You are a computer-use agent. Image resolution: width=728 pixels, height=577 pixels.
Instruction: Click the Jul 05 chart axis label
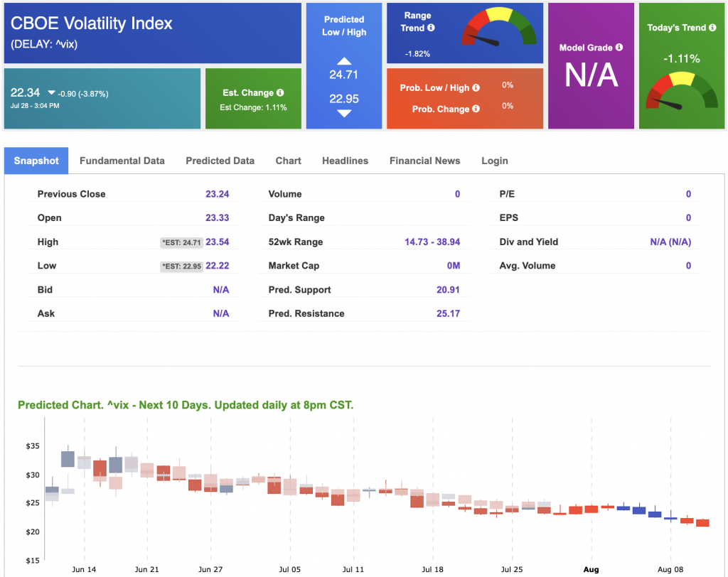click(x=290, y=569)
